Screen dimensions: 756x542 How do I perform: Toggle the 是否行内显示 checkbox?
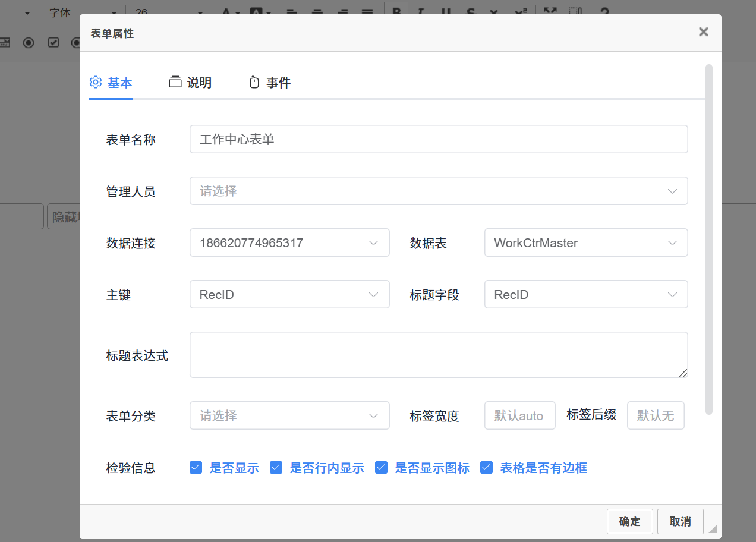point(276,468)
